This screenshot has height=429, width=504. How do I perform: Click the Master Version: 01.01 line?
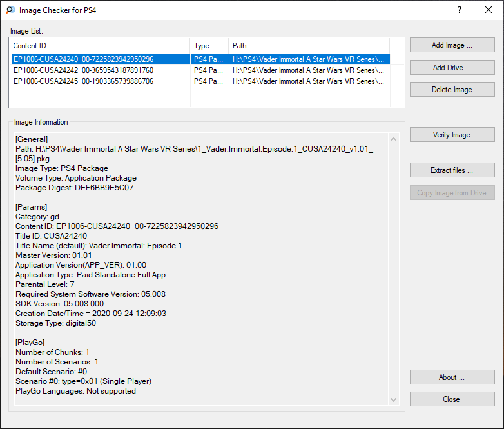click(x=53, y=255)
